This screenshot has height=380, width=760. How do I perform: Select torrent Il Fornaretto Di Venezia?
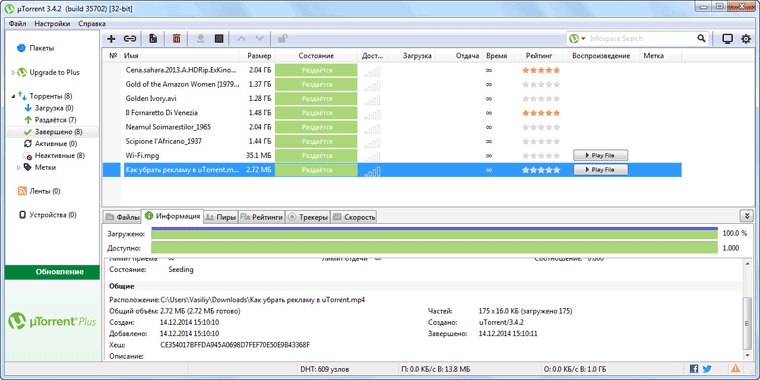coord(161,112)
